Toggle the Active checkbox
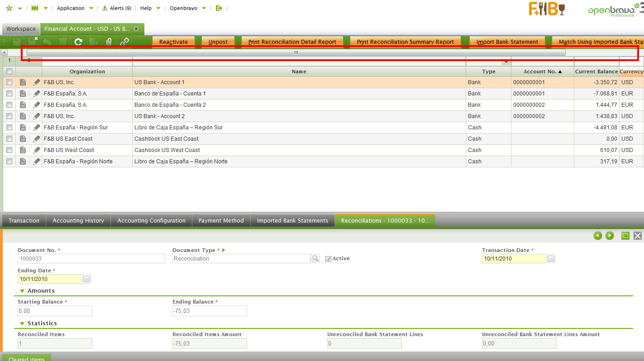Screen dimensions: 644x361 pos(329,259)
